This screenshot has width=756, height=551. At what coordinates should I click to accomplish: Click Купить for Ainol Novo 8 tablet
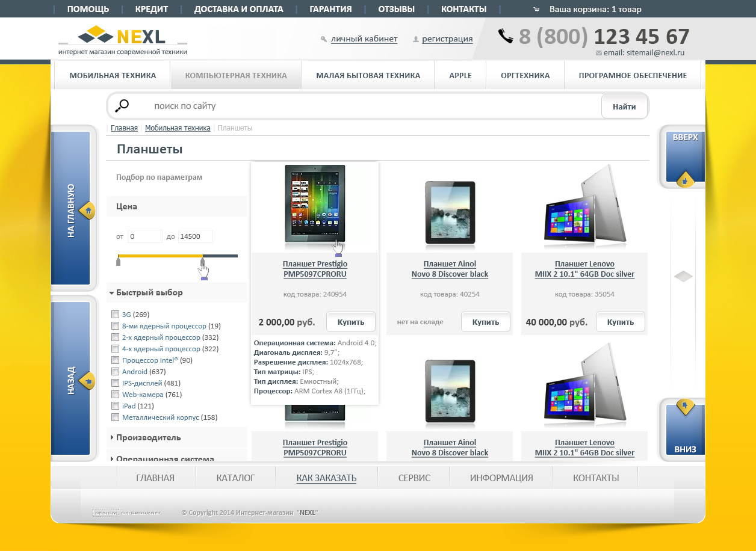pyautogui.click(x=486, y=322)
